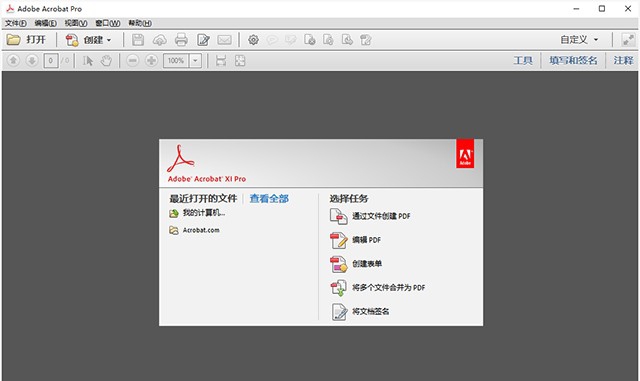Open the 编辑(E) menu

45,23
